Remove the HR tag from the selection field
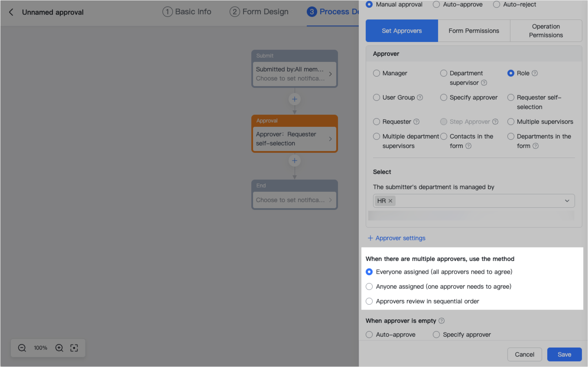Image resolution: width=588 pixels, height=367 pixels. pos(390,200)
